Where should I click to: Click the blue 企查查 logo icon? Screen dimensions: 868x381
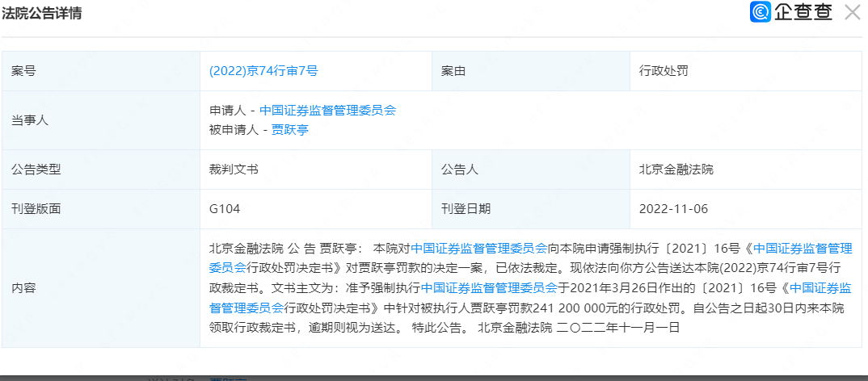(x=761, y=12)
